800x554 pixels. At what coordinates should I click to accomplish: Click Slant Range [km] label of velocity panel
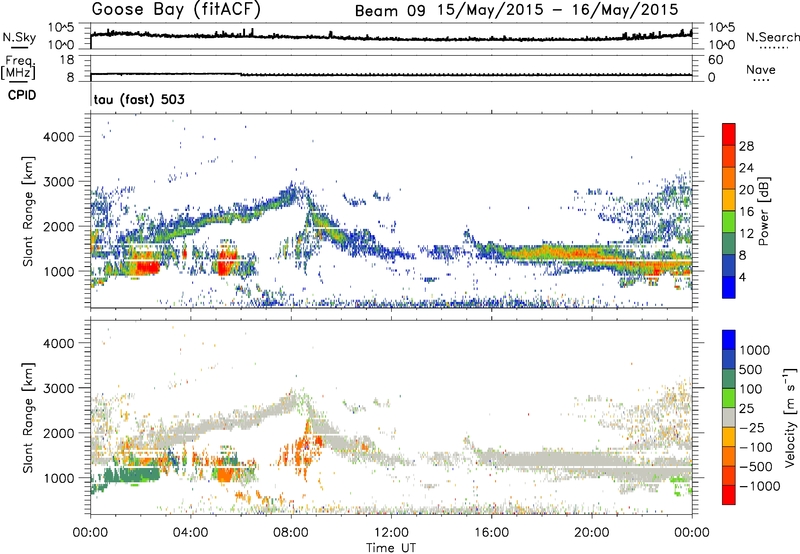pos(29,417)
